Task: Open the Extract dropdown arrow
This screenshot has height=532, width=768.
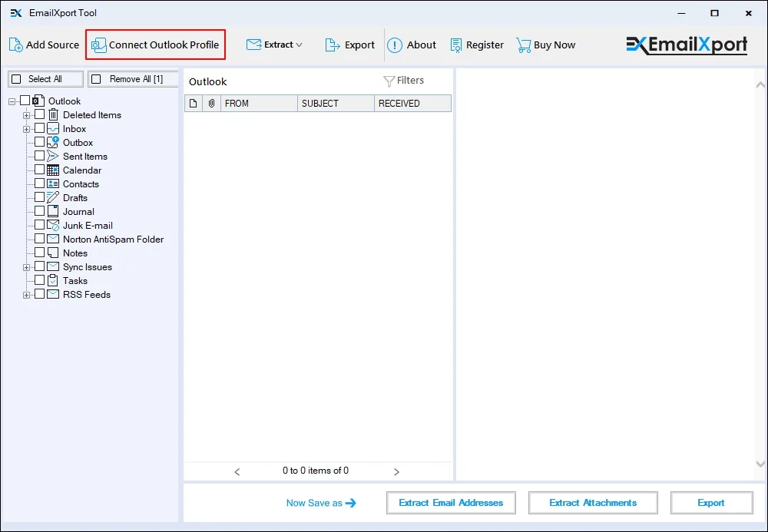Action: coord(300,45)
